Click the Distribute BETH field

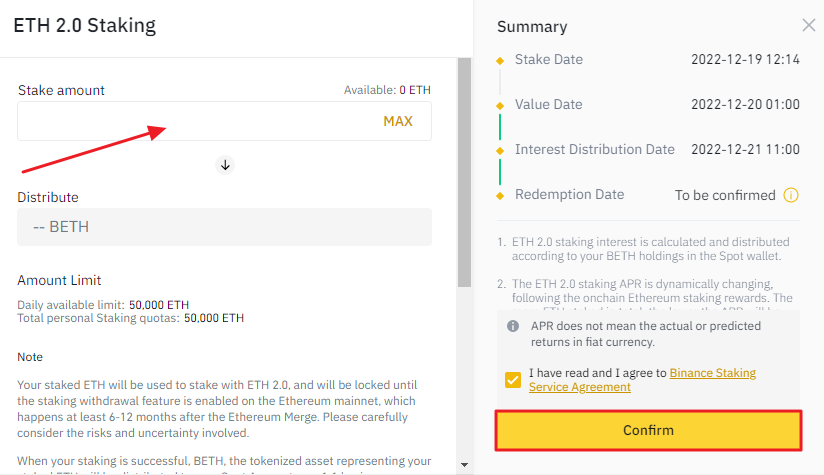[224, 227]
